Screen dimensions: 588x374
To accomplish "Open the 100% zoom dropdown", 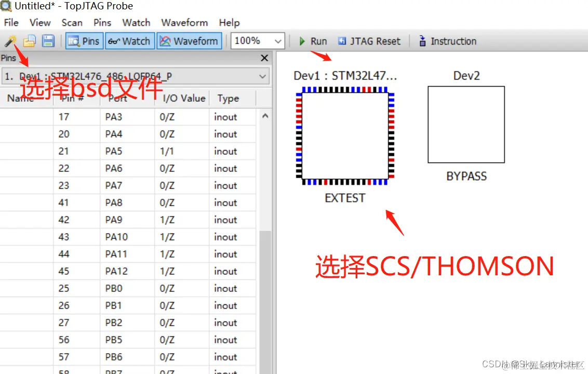I will click(258, 41).
